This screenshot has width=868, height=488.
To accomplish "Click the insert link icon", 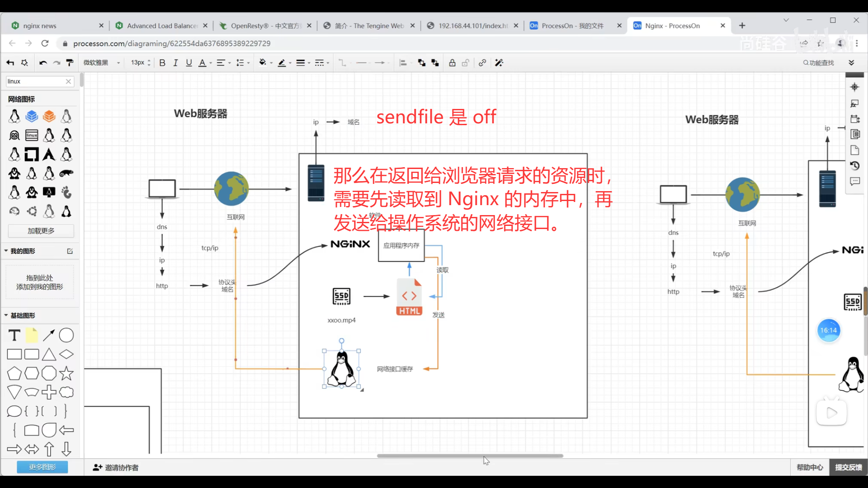I will (482, 63).
